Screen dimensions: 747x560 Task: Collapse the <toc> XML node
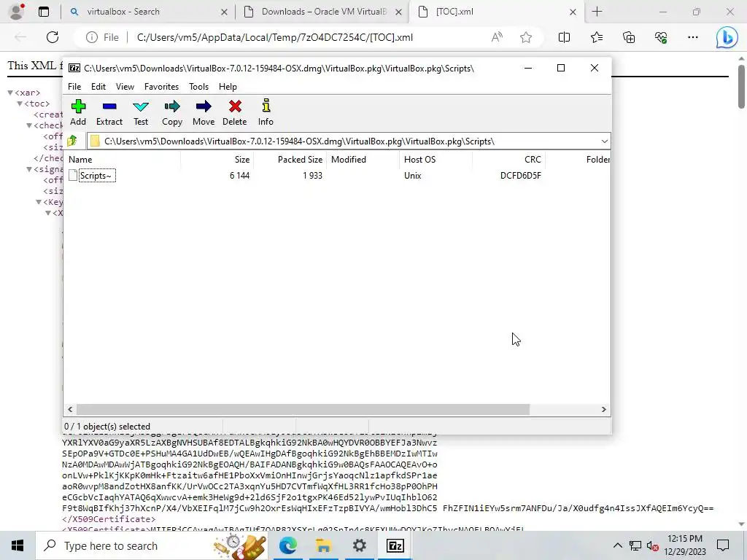[20, 104]
